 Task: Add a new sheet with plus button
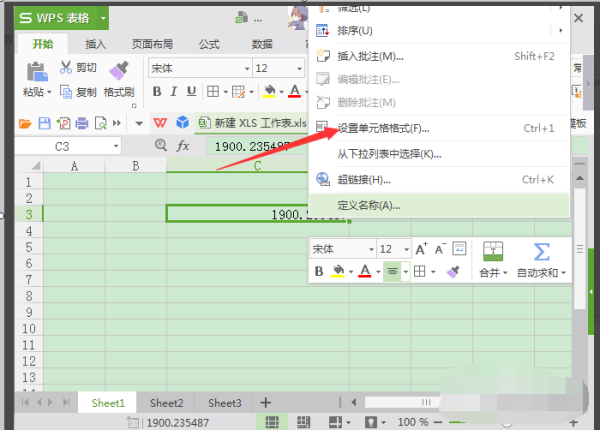[266, 403]
